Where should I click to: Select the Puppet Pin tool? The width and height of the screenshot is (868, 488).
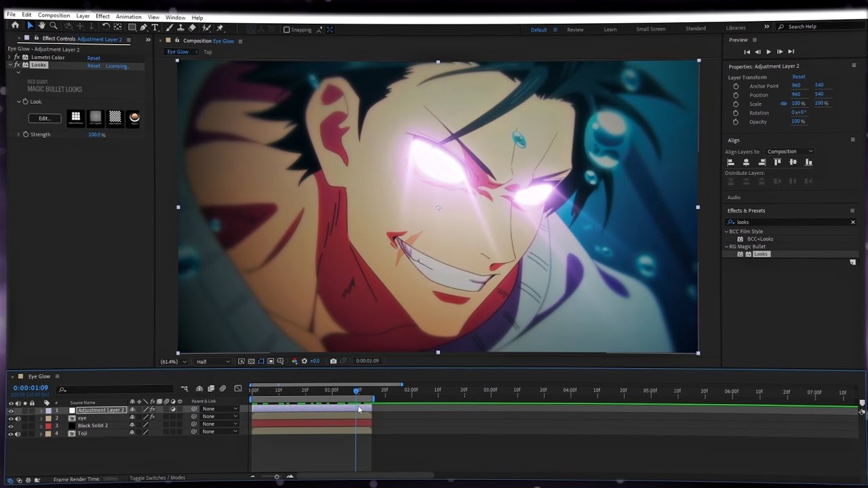[x=220, y=28]
